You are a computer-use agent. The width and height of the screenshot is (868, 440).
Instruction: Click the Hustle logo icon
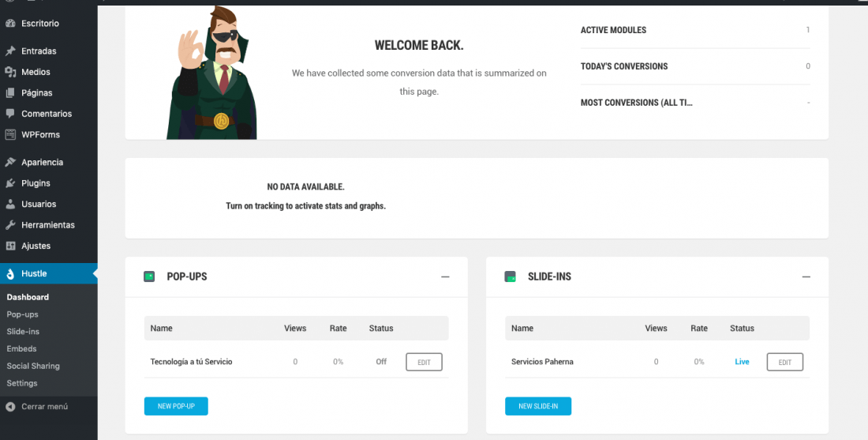click(x=10, y=274)
